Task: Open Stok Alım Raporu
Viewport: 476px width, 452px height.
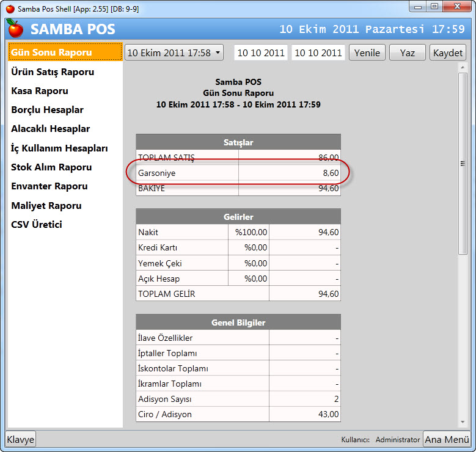Action: click(x=51, y=167)
